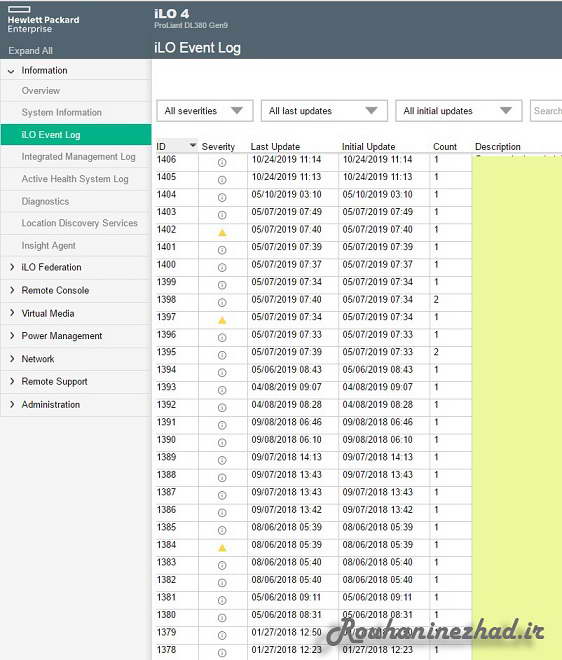Click the warning triangle icon for event 1402
Image resolution: width=562 pixels, height=660 pixels.
point(222,232)
